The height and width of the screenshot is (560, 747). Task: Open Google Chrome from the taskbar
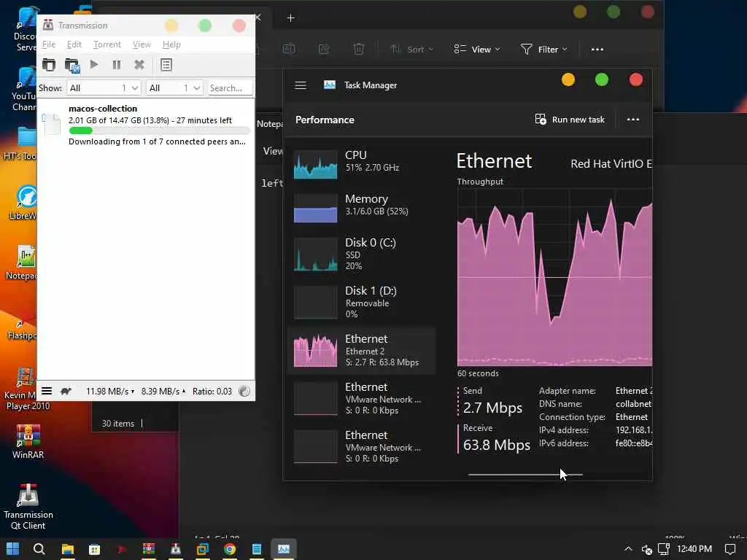click(230, 549)
